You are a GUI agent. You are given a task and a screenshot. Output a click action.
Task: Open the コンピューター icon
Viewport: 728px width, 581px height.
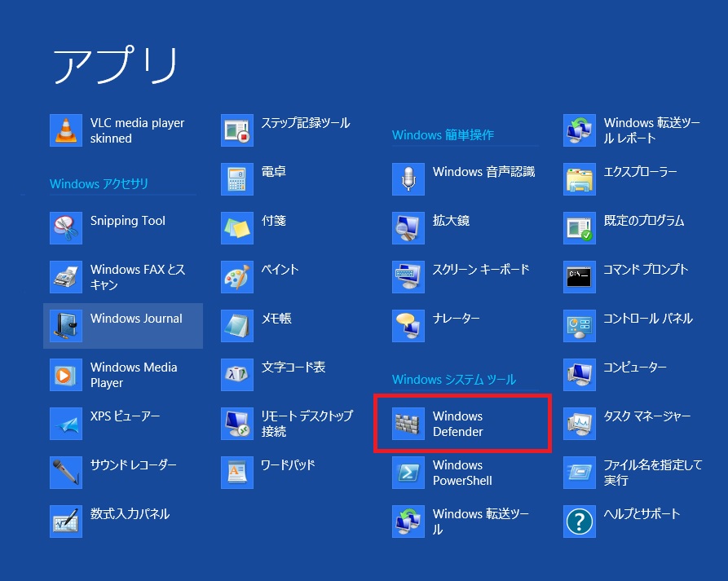point(580,375)
